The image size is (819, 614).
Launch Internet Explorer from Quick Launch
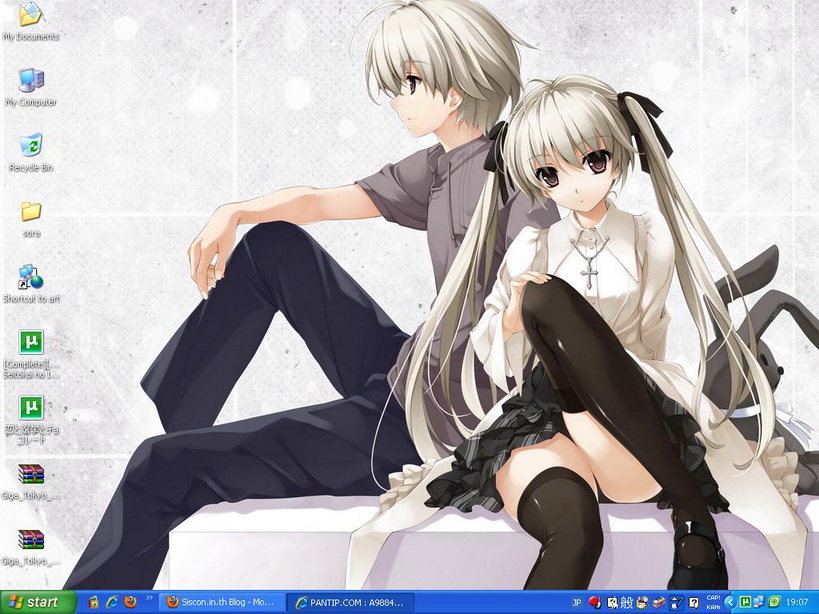[112, 603]
